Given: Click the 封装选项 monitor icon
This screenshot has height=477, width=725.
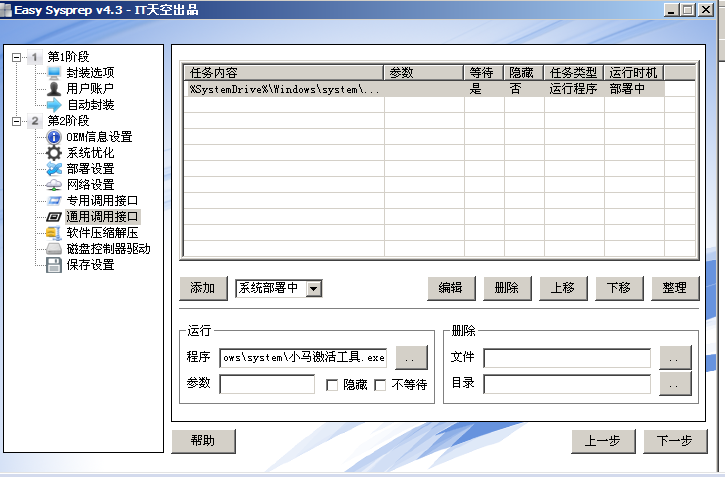Looking at the screenshot, I should (x=54, y=73).
